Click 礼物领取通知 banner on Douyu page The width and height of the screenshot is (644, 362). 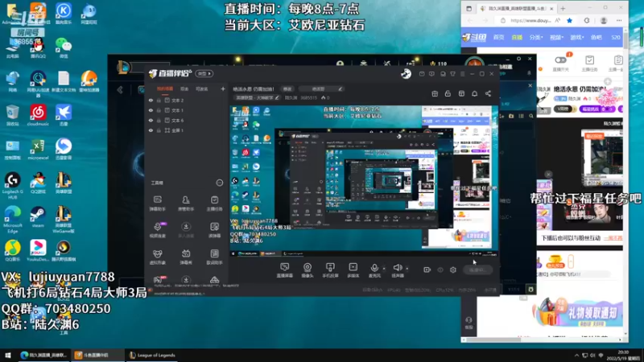tap(577, 314)
